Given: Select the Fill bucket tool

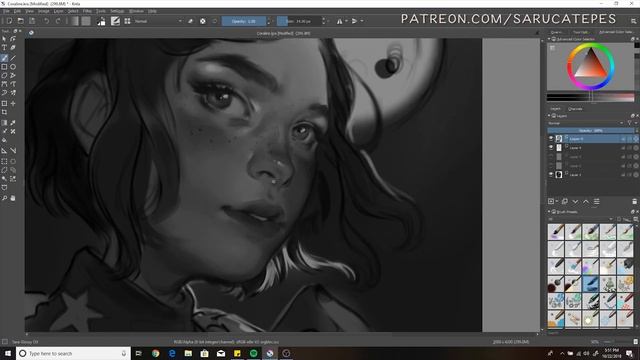Looking at the screenshot, I should 4,140.
